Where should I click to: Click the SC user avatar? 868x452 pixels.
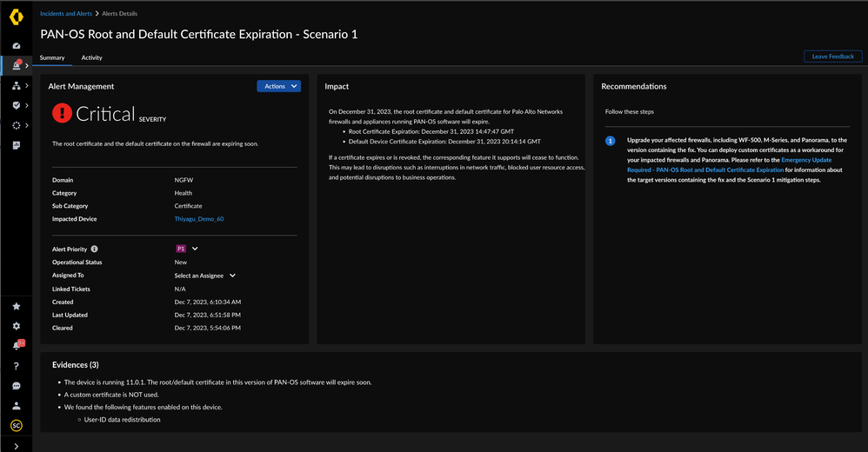coord(17,425)
